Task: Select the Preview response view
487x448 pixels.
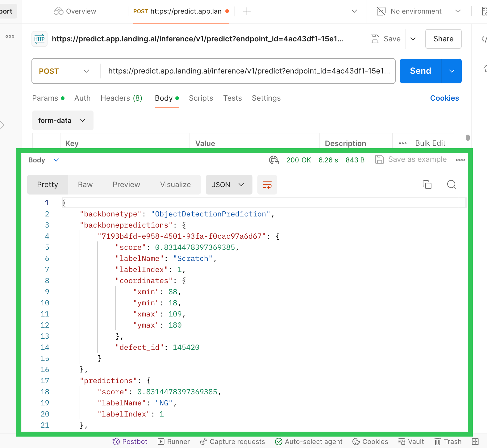Action: point(126,185)
